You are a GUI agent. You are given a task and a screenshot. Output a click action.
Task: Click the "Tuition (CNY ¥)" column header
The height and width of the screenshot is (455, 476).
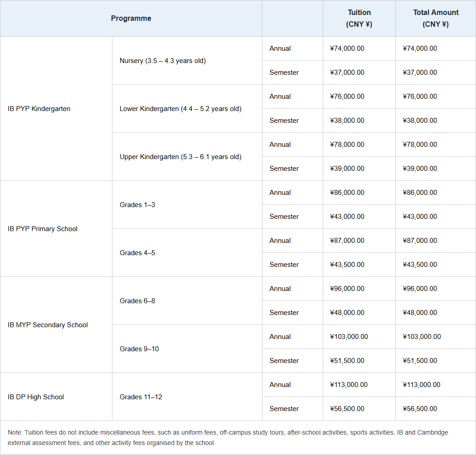359,18
